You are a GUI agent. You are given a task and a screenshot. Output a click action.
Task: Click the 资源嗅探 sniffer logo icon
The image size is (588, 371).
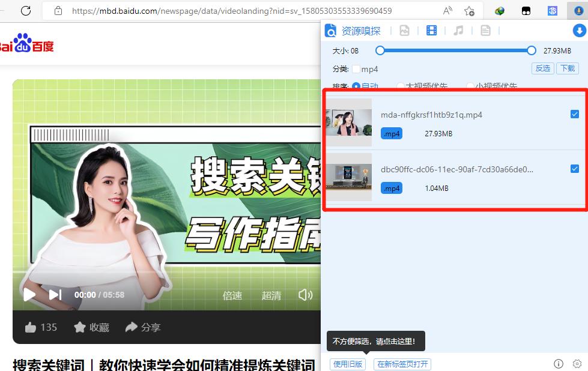(330, 30)
